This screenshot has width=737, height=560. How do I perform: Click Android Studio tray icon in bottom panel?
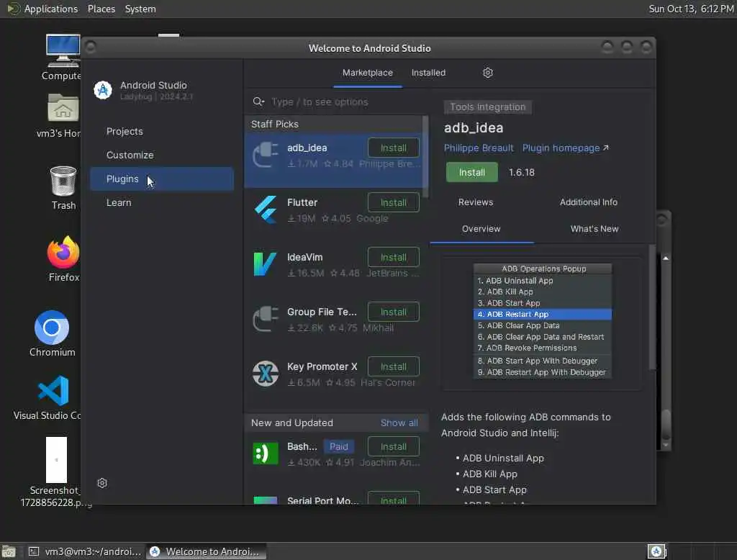(656, 551)
